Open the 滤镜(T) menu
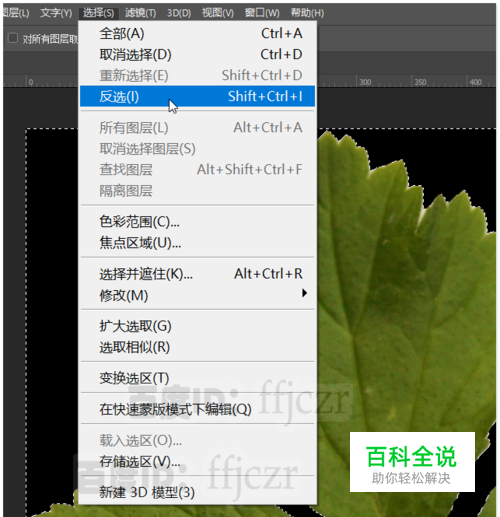Image resolution: width=500 pixels, height=517 pixels. [140, 13]
